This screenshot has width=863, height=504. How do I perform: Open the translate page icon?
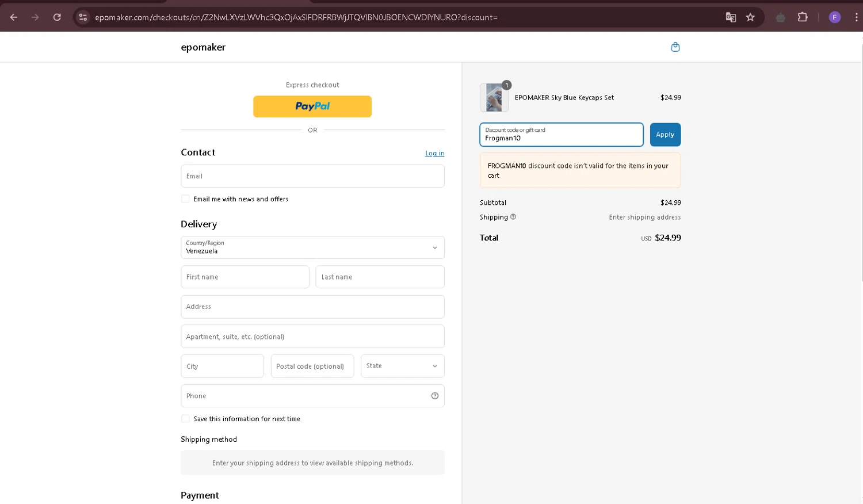(x=731, y=17)
